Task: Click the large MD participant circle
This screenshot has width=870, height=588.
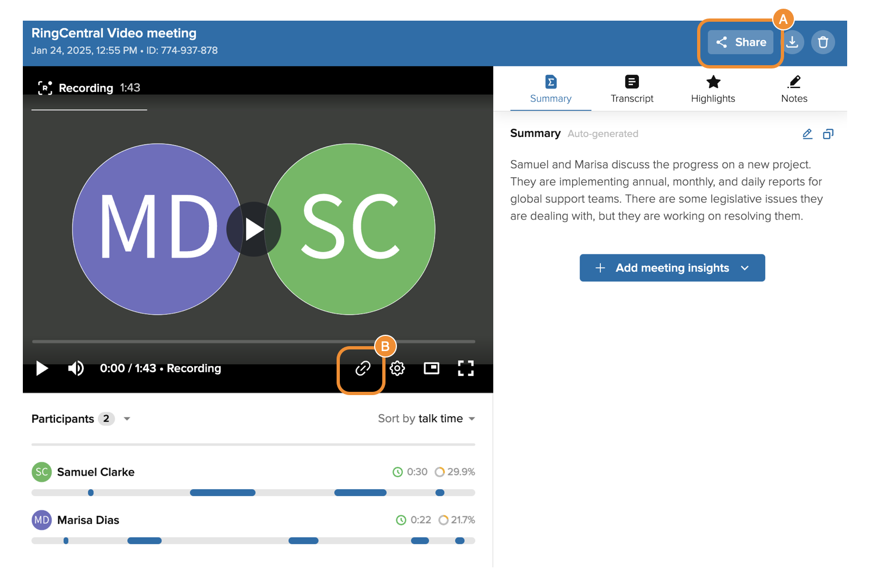Action: 157,229
